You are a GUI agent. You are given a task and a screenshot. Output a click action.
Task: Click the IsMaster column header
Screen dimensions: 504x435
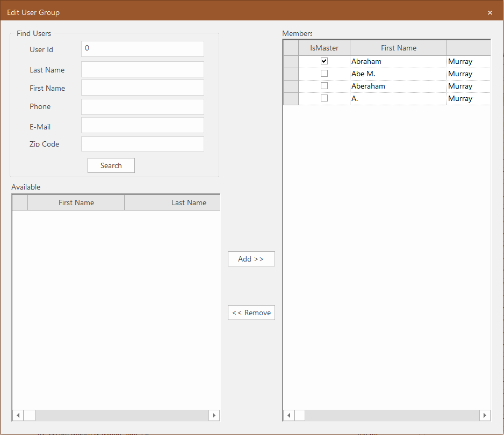[x=324, y=47]
